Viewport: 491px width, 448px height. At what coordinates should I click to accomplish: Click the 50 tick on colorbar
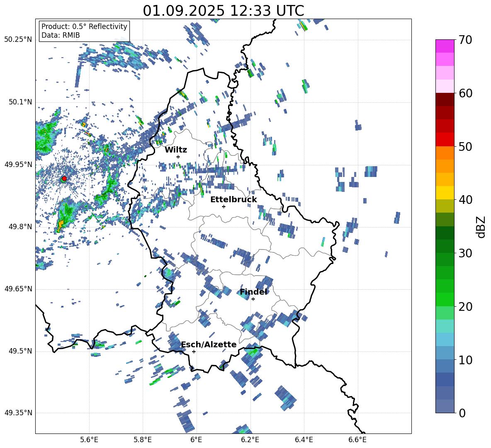point(465,147)
